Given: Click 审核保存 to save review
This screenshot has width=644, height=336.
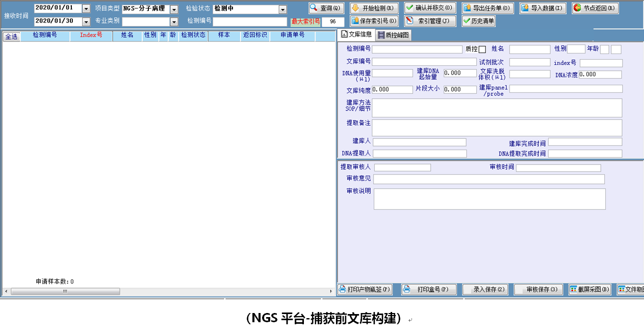Looking at the screenshot, I should (x=537, y=289).
